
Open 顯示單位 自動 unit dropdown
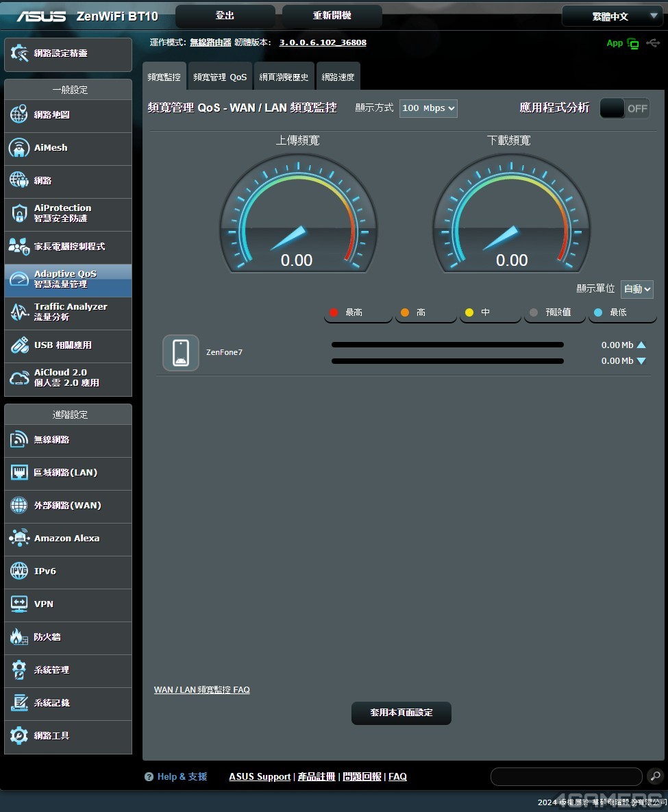tap(637, 289)
